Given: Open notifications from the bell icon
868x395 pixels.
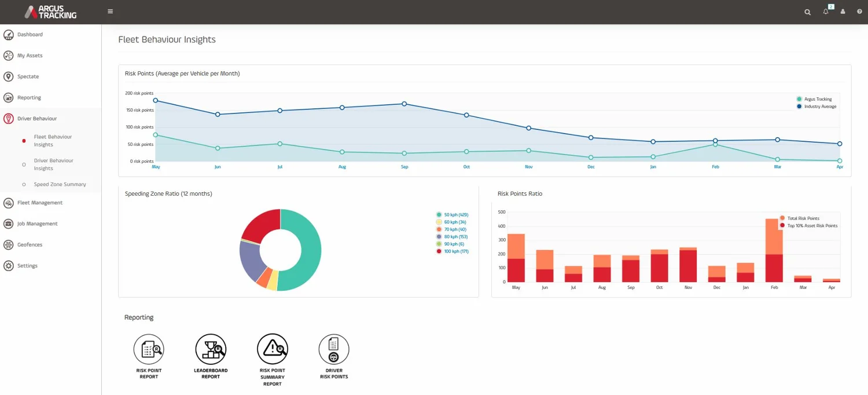Looking at the screenshot, I should tap(826, 12).
